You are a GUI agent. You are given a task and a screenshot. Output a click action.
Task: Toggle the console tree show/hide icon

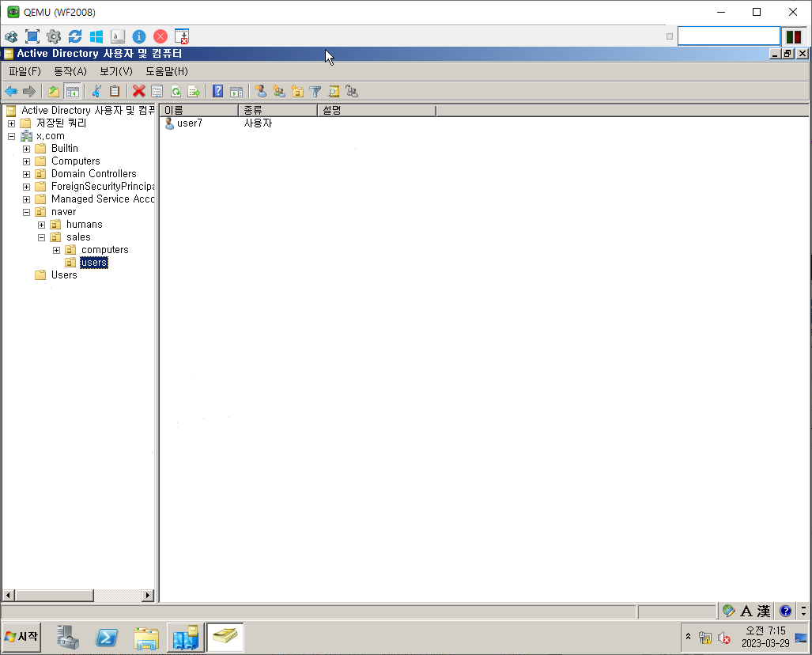pos(73,92)
